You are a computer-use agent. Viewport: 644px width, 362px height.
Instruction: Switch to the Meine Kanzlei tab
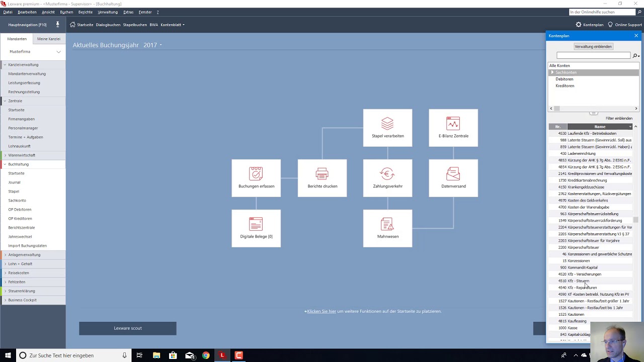49,39
